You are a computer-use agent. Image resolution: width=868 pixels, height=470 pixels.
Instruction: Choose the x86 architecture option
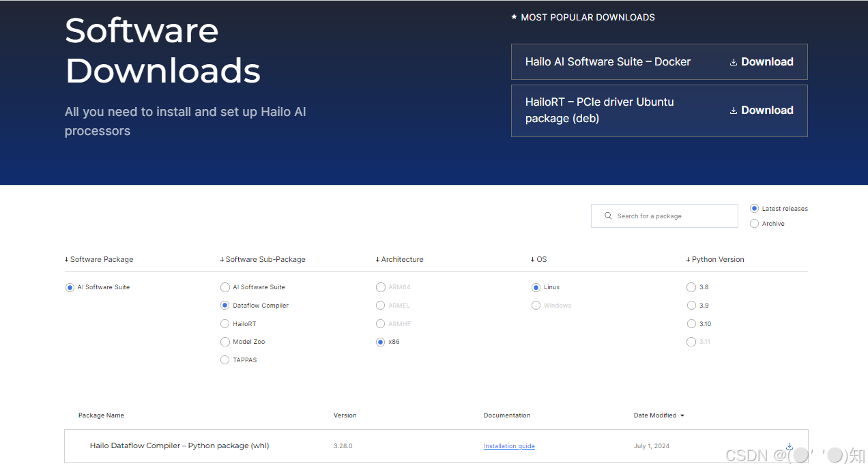coord(380,342)
